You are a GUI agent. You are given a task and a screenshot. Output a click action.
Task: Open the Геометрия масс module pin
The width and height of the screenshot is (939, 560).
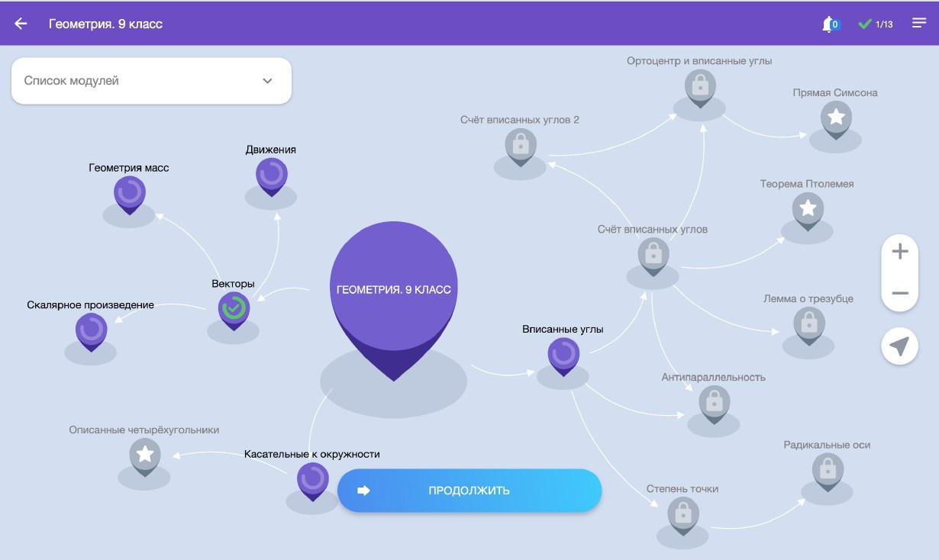(x=129, y=195)
